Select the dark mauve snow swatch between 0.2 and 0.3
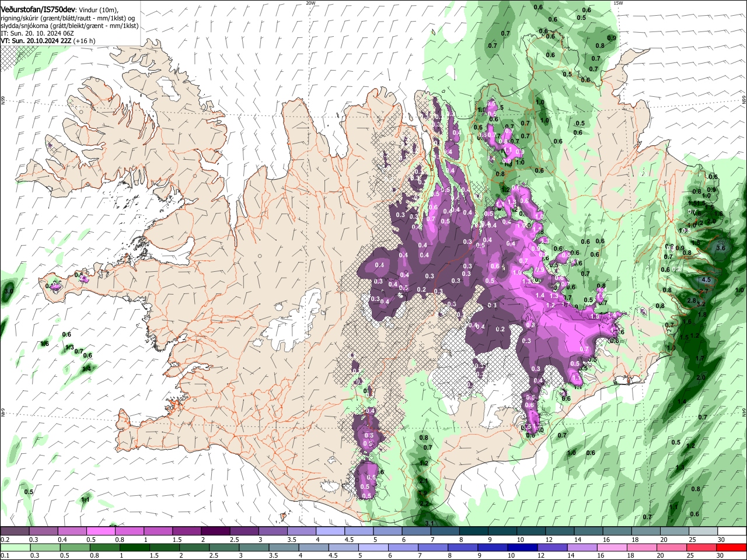The height and width of the screenshot is (560, 747). click(15, 531)
